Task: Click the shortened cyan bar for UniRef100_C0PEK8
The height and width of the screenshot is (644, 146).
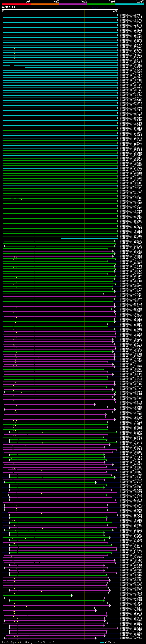Action: (x=71, y=67)
